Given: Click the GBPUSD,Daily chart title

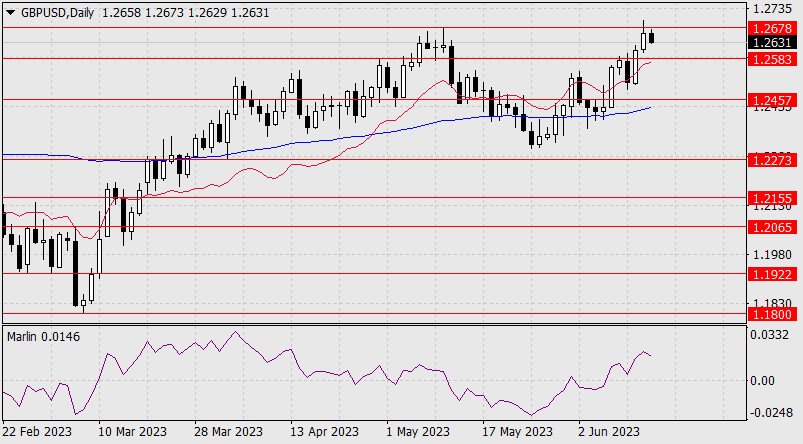Looking at the screenshot, I should (58, 13).
